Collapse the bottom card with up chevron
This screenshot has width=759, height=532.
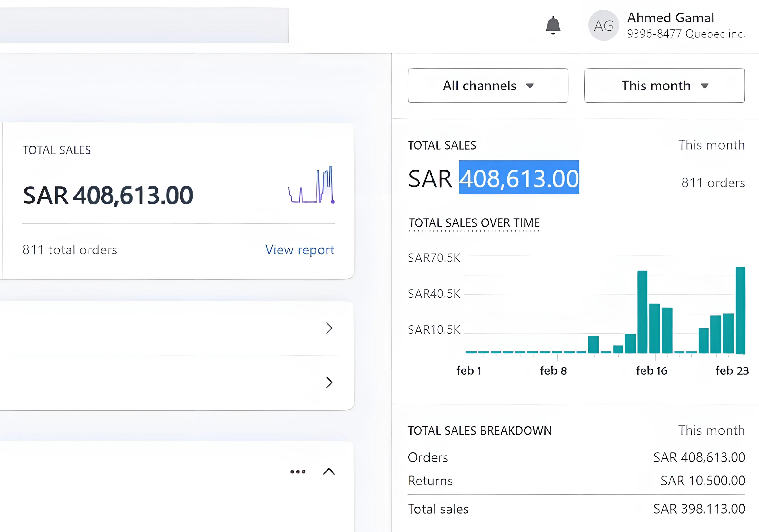(329, 471)
